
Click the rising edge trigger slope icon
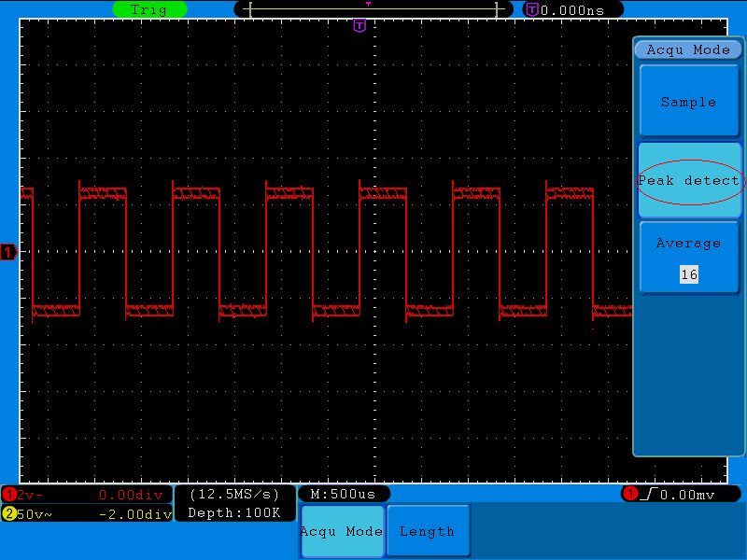tap(648, 494)
